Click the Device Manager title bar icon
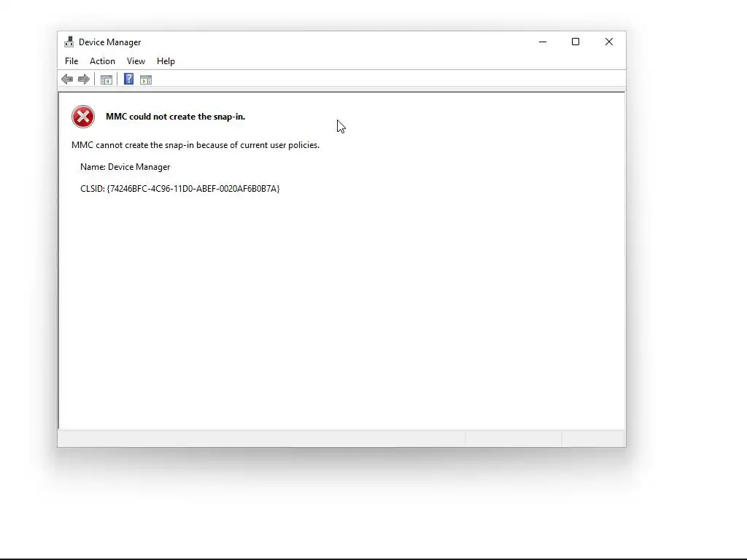The width and height of the screenshot is (747, 560). tap(69, 42)
